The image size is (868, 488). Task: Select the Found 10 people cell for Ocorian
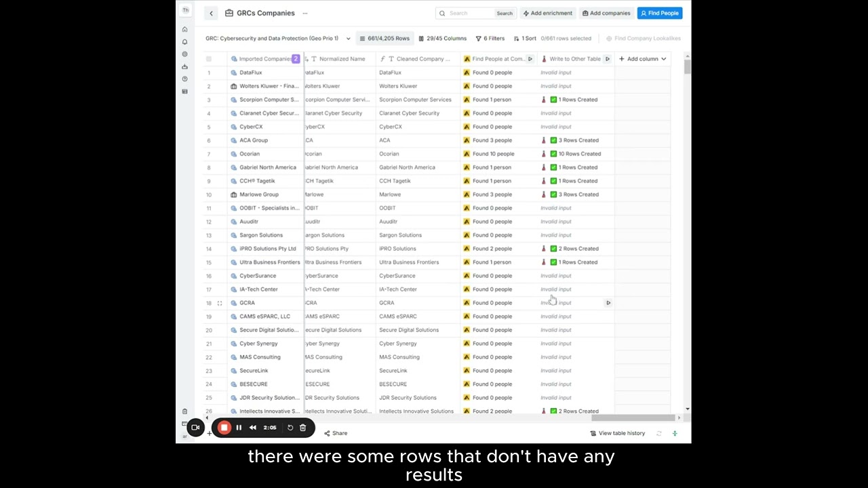[x=499, y=154]
